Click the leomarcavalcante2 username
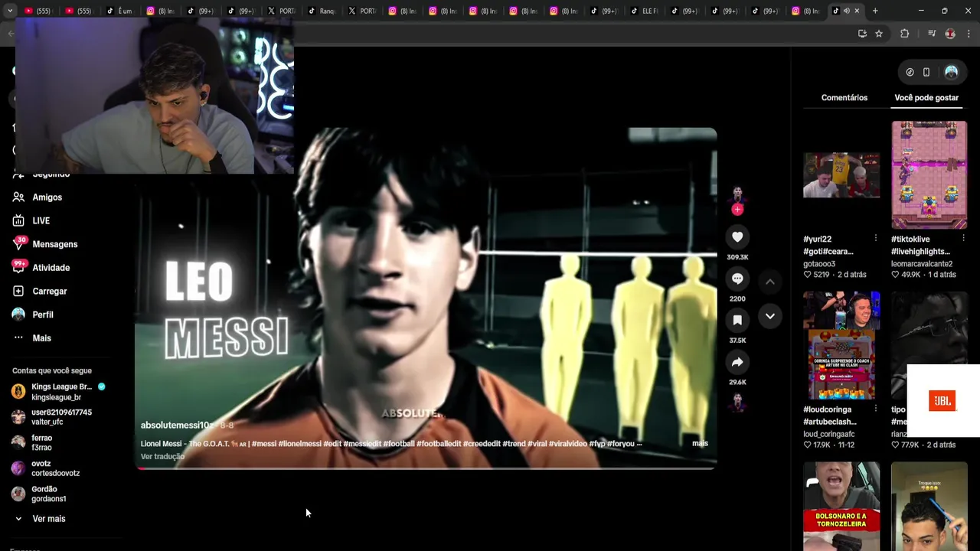Viewport: 980px width, 551px height. click(922, 264)
